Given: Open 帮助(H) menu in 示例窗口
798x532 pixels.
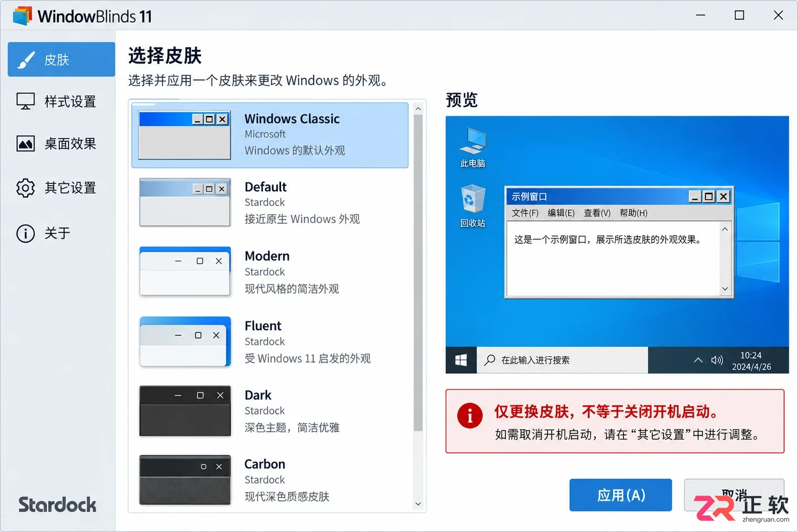Looking at the screenshot, I should tap(633, 213).
